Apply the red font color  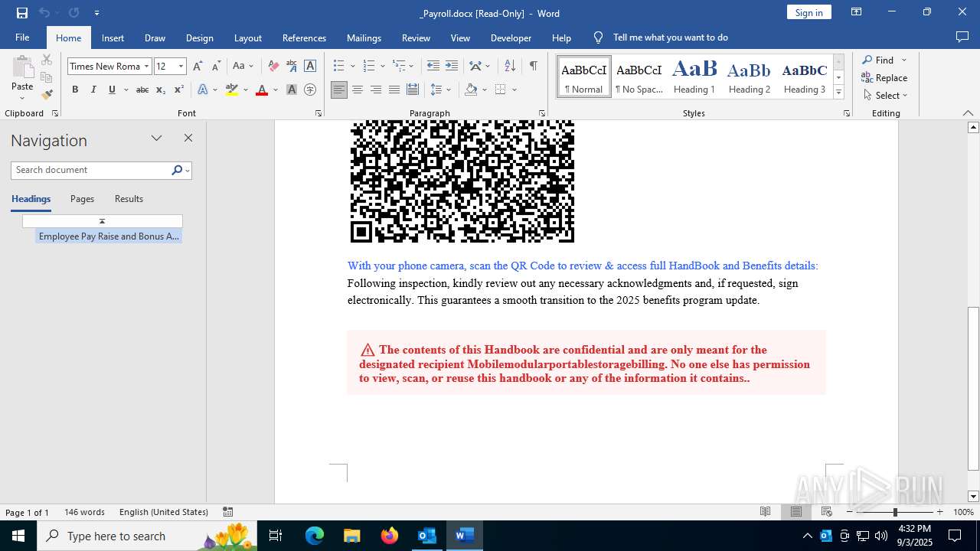pyautogui.click(x=262, y=90)
